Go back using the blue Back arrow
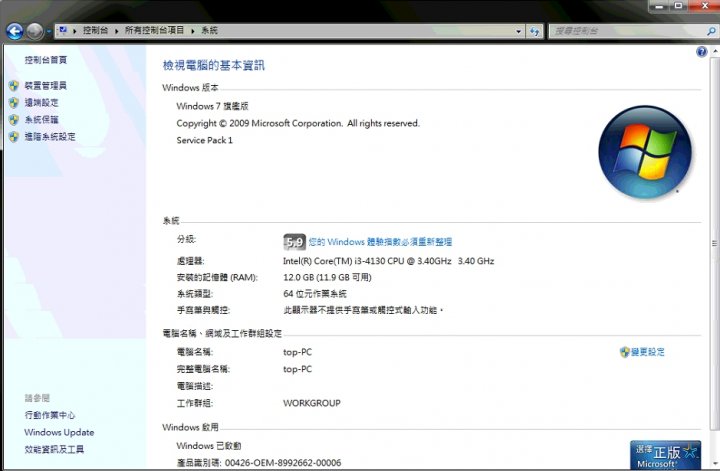 point(15,31)
